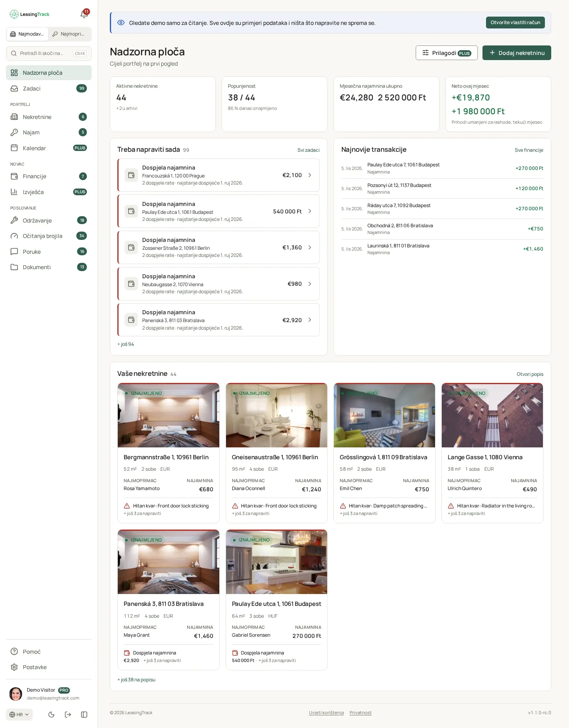Click the search input field

click(49, 53)
